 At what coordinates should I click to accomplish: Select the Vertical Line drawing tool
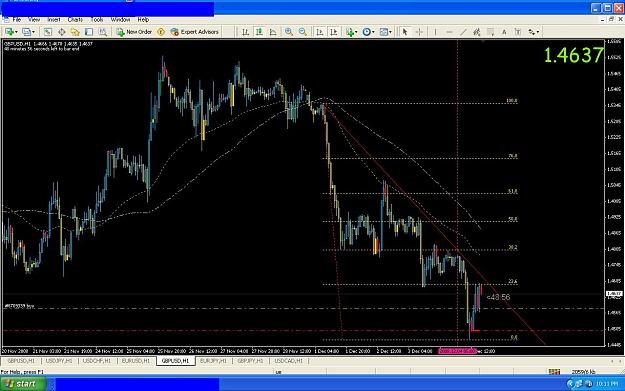pyautogui.click(x=435, y=32)
